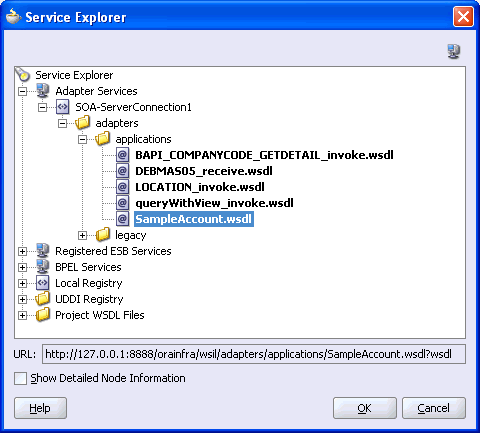Select the applications folder label

click(143, 139)
